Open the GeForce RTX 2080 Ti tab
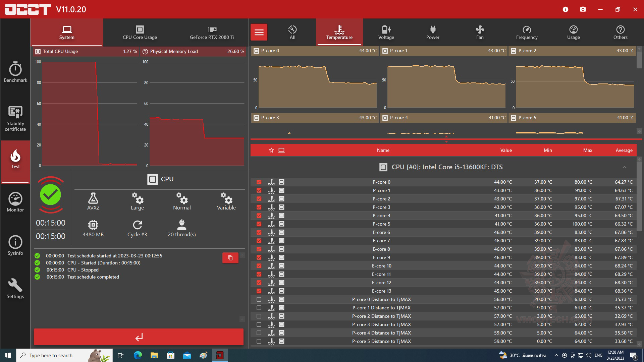The image size is (644, 362). point(212,33)
